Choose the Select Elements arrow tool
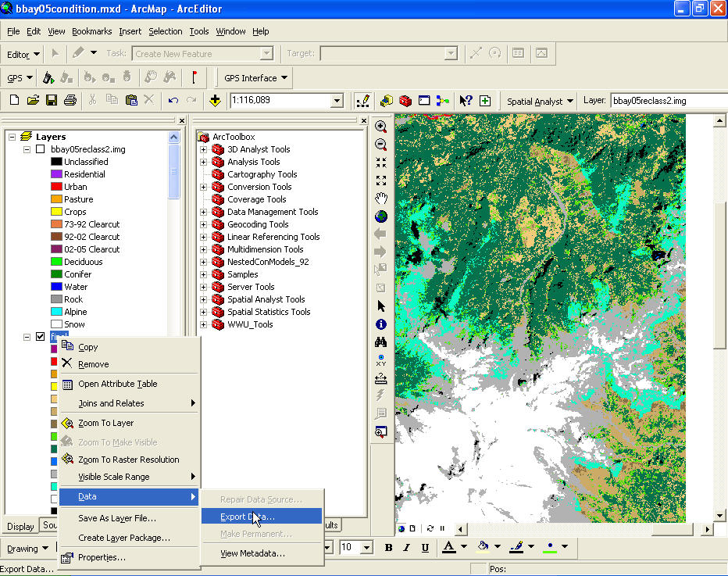 [x=380, y=306]
